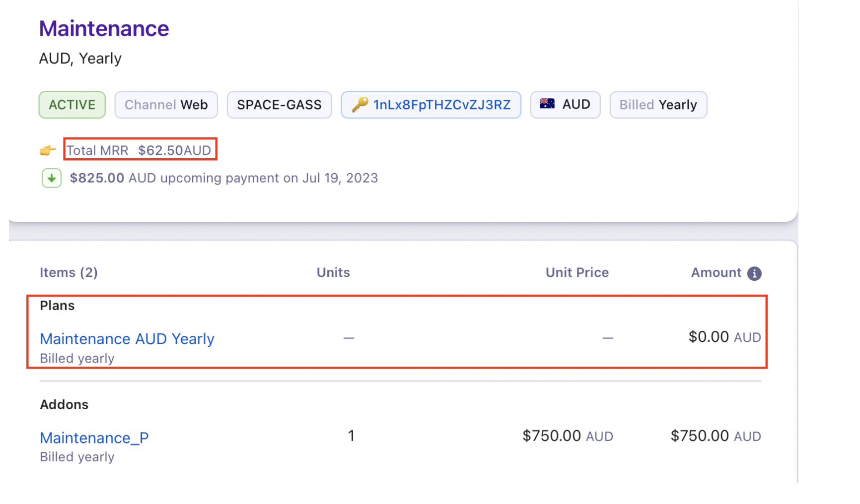This screenshot has height=504, width=860.
Task: Click the Australian flag icon
Action: click(547, 104)
